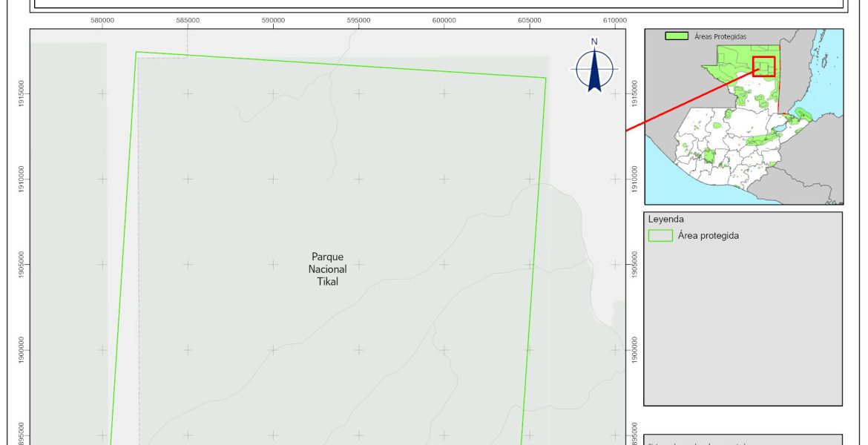Select the red extent rectangle in inset map
Image resolution: width=868 pixels, height=445 pixels.
[x=763, y=66]
